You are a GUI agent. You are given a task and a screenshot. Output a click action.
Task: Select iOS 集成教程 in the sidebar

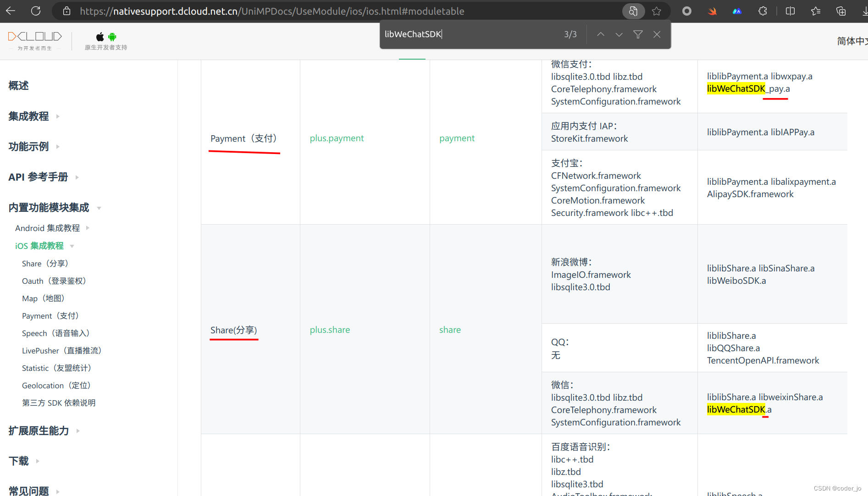click(39, 246)
